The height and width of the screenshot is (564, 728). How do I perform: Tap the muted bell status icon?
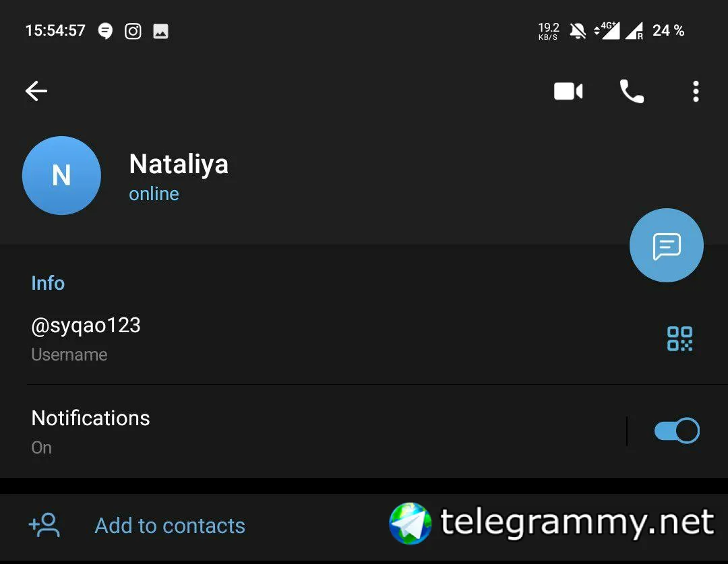pyautogui.click(x=578, y=31)
